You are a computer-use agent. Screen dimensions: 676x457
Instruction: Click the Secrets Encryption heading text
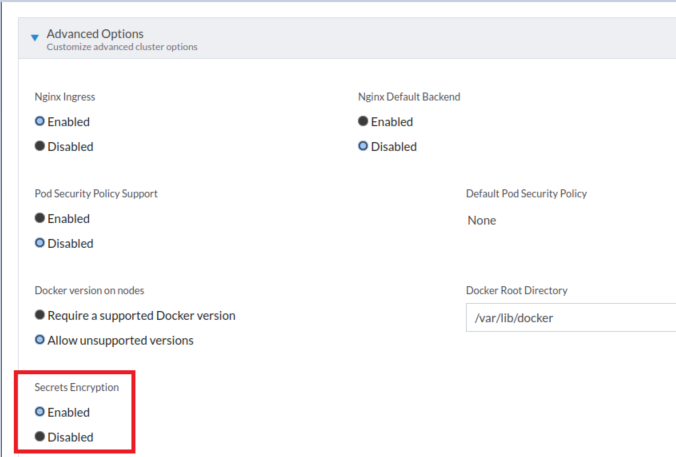(76, 387)
